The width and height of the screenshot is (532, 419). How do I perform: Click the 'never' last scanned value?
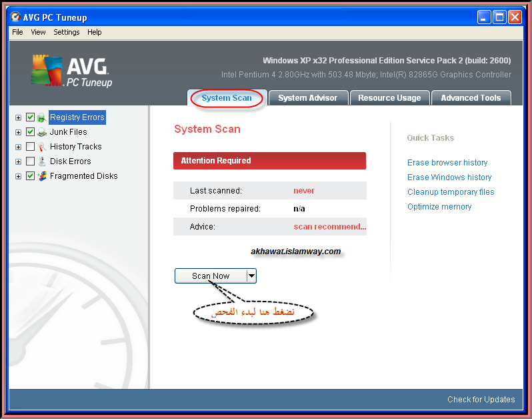pyautogui.click(x=304, y=191)
